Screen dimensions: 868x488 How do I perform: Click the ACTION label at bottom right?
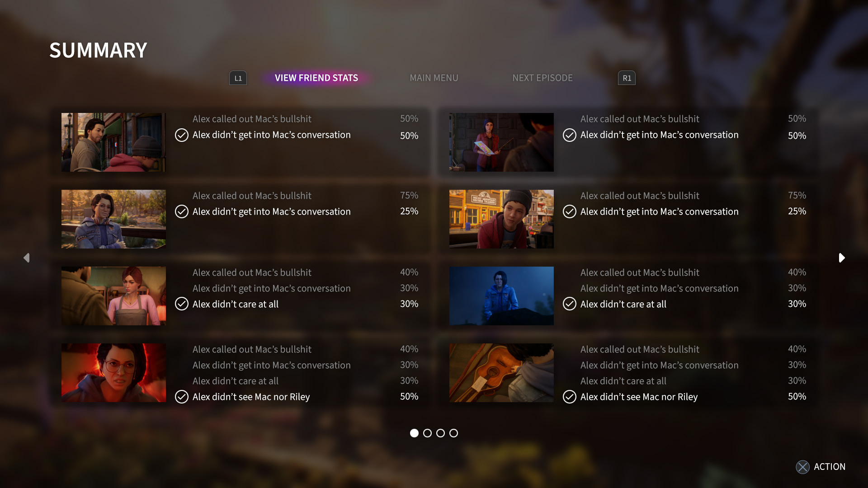pos(830,467)
